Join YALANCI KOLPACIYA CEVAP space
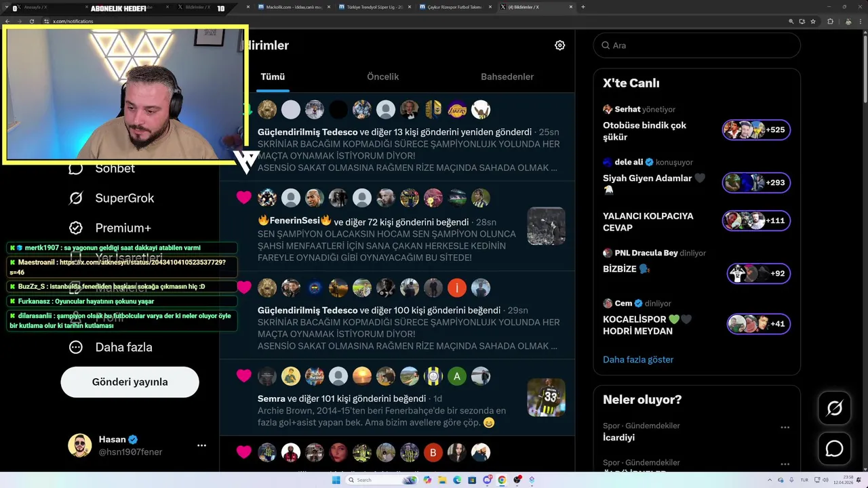The width and height of the screenshot is (868, 488). coord(756,221)
